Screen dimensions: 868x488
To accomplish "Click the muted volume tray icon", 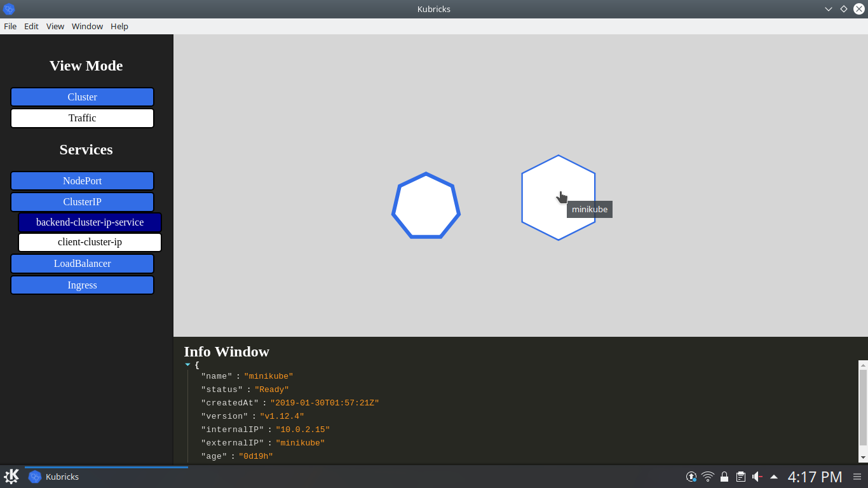I will [757, 477].
